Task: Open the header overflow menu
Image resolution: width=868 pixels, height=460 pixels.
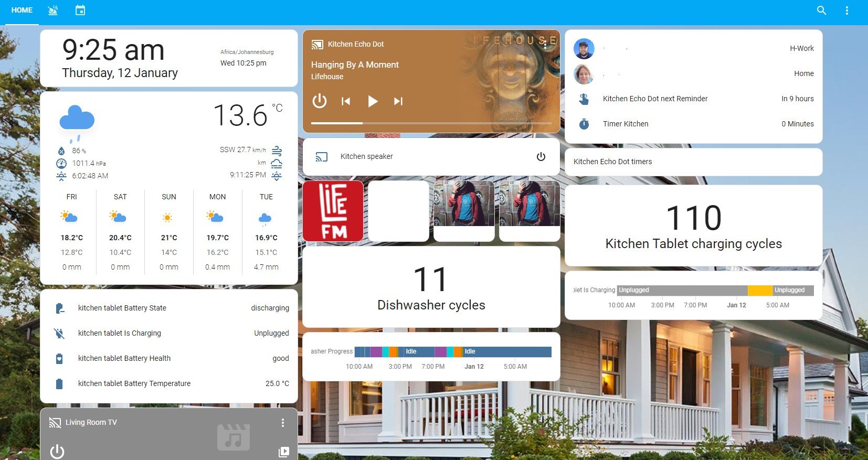Action: click(x=846, y=10)
